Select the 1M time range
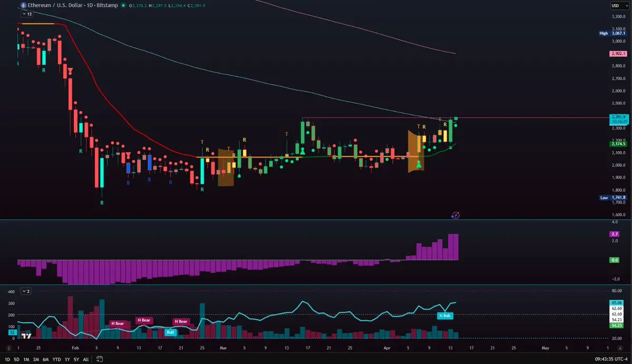This screenshot has height=364, width=632. pyautogui.click(x=26, y=359)
